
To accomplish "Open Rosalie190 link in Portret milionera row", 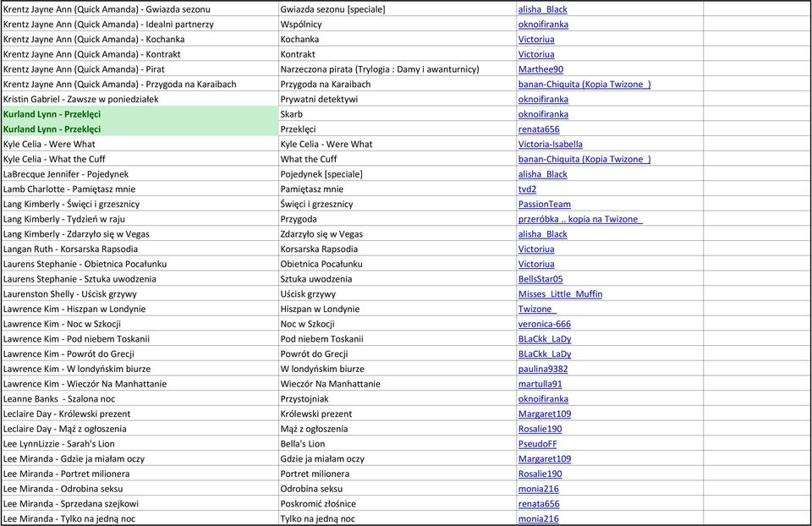I will point(540,474).
